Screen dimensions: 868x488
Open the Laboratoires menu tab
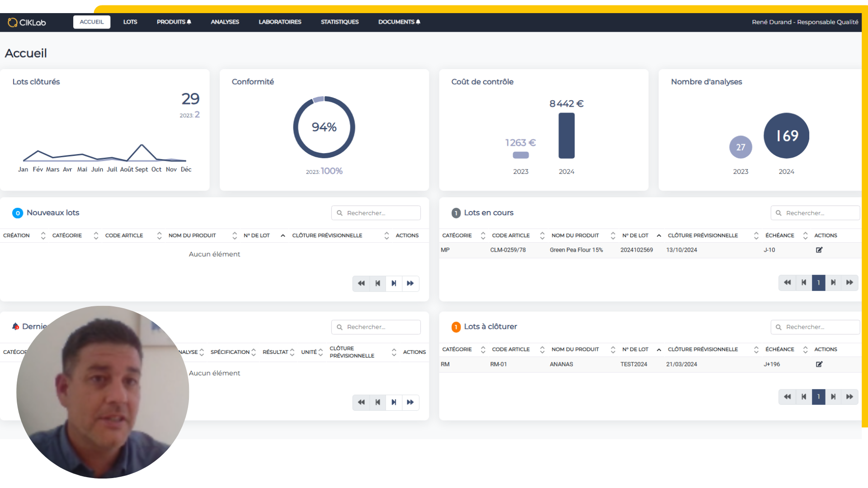[x=280, y=22]
